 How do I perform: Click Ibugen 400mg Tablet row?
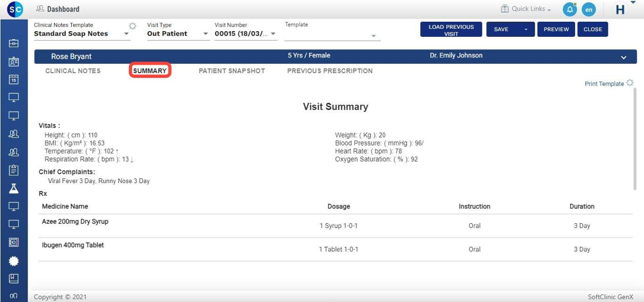pyautogui.click(x=336, y=249)
